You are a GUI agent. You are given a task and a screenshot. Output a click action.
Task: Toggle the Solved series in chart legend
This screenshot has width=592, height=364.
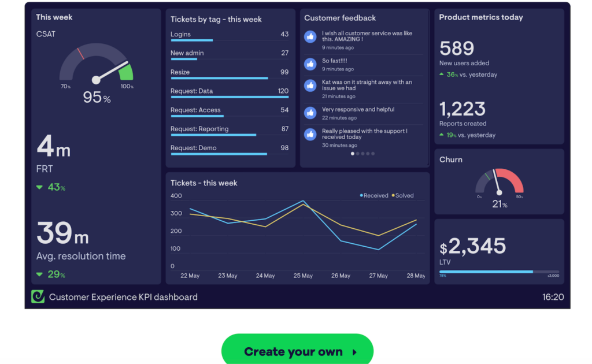click(x=403, y=196)
